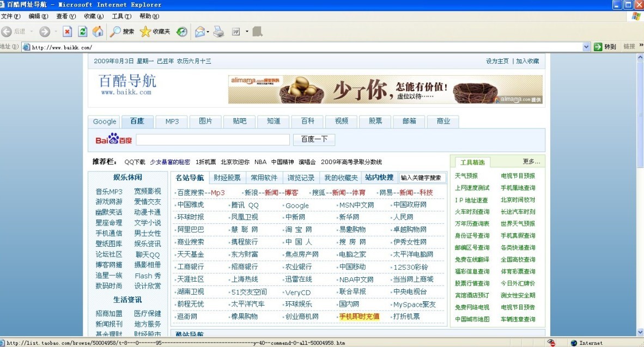Open the Favorites star toolbar button
The image size is (644, 347).
point(155,32)
